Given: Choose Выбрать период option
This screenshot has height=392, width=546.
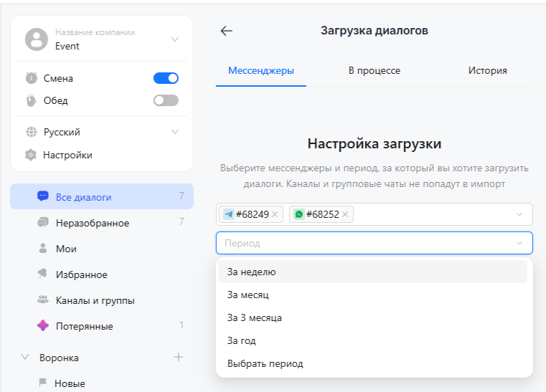Looking at the screenshot, I should [x=265, y=363].
